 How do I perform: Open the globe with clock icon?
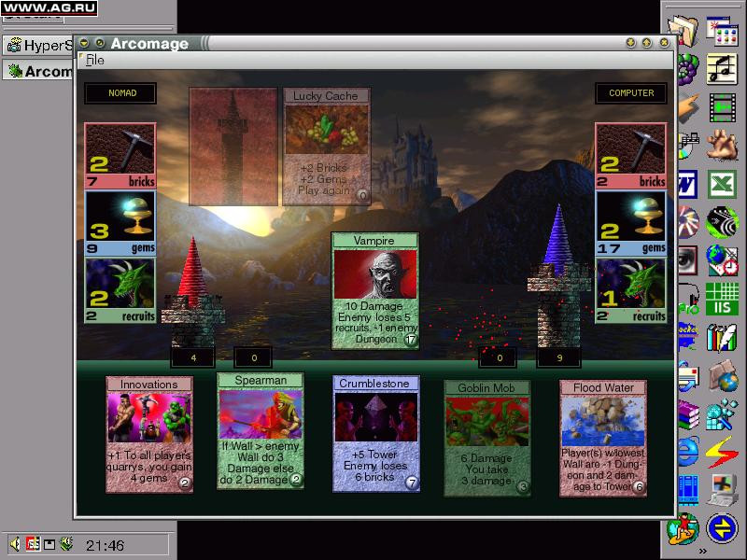coord(722,260)
